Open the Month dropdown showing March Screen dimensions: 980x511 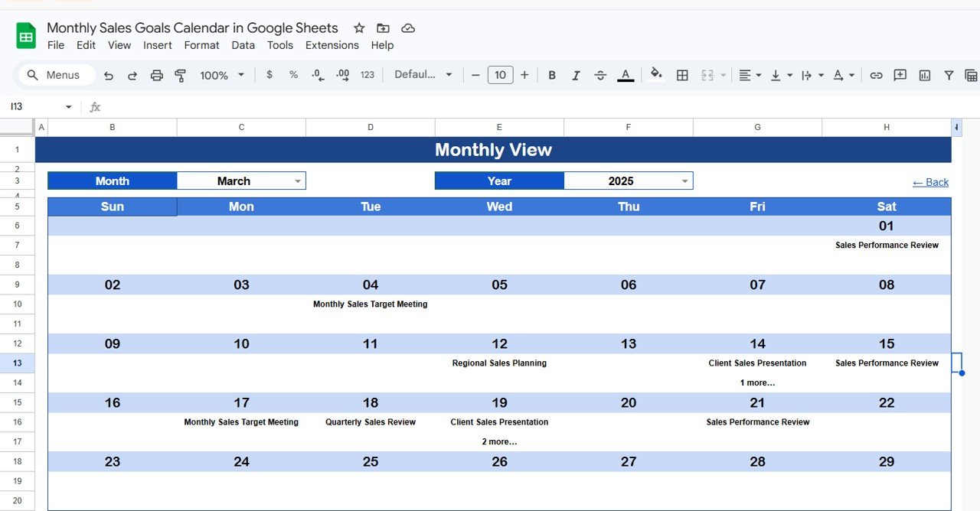[299, 181]
